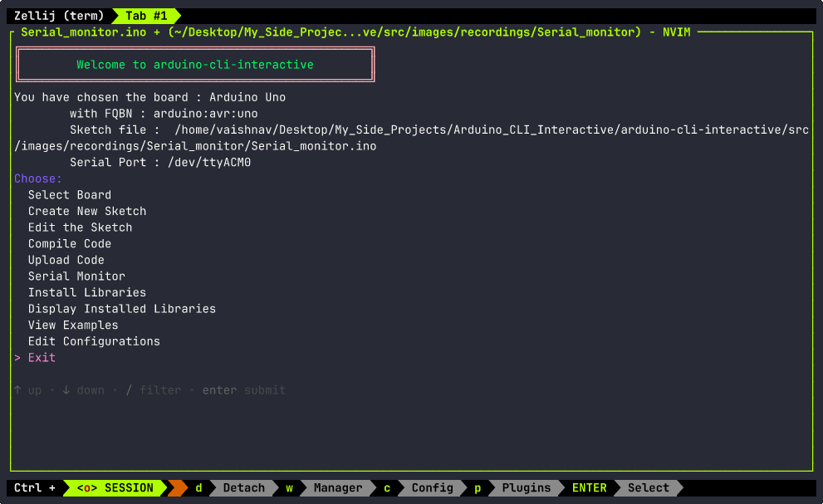Image resolution: width=823 pixels, height=504 pixels.
Task: Click the up arrow help hint
Action: point(27,390)
